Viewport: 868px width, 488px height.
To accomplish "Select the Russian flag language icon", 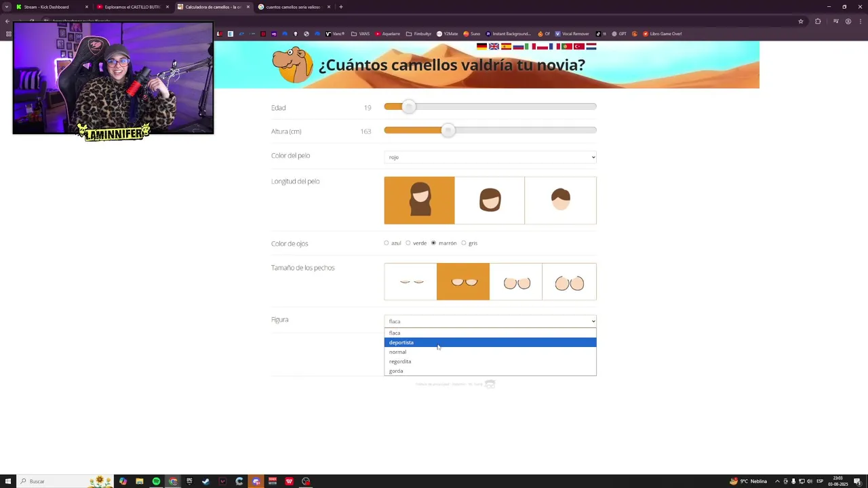I will (x=518, y=47).
